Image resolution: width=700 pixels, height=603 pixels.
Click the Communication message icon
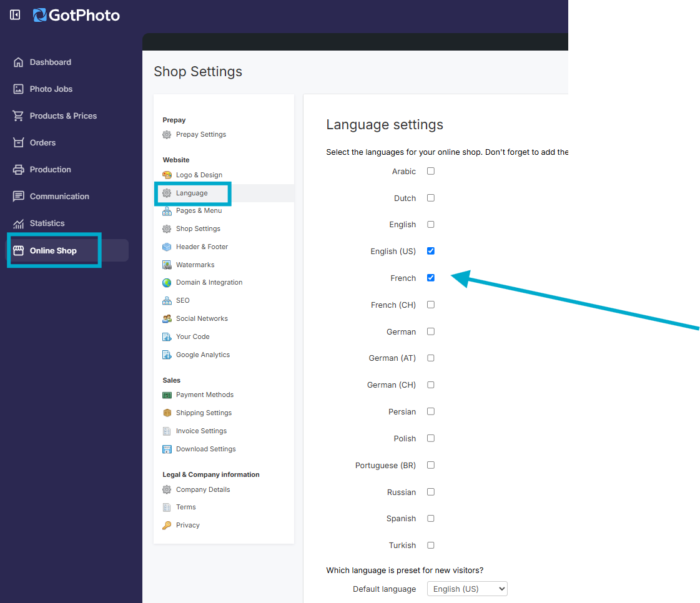[18, 197]
